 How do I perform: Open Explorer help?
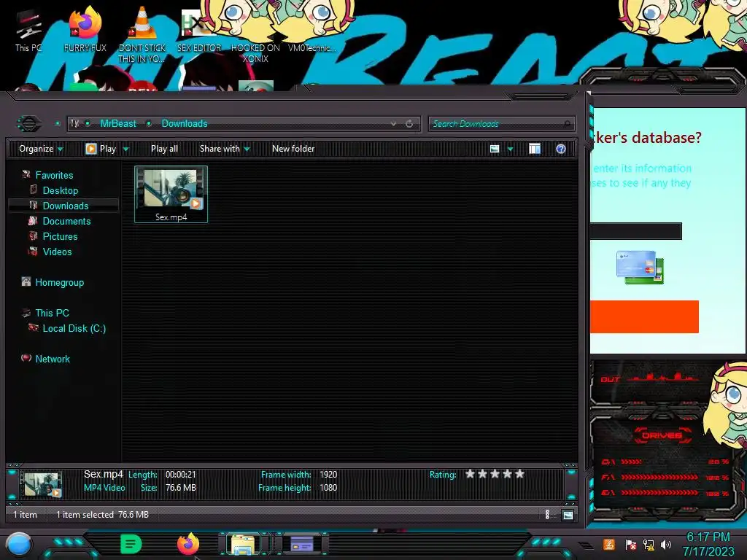pos(561,149)
